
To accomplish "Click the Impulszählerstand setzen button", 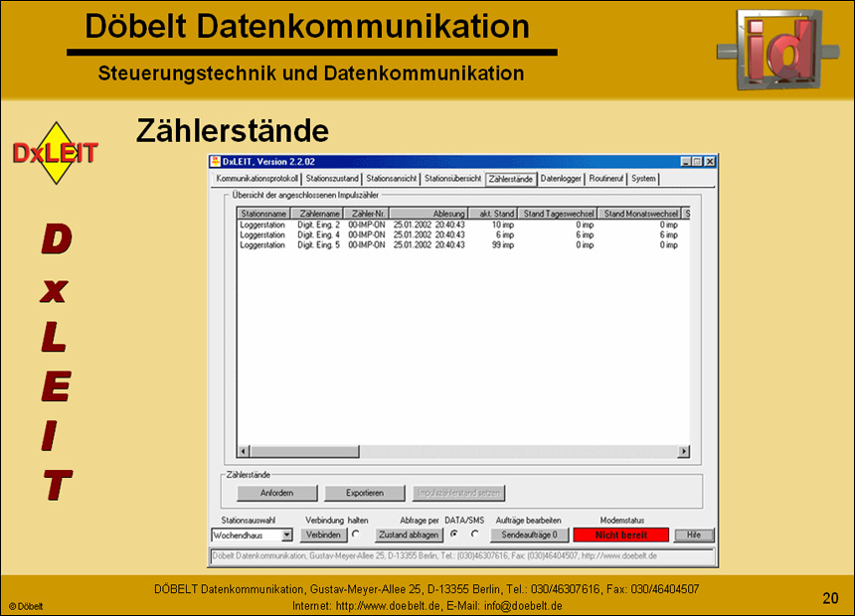I will click(458, 493).
